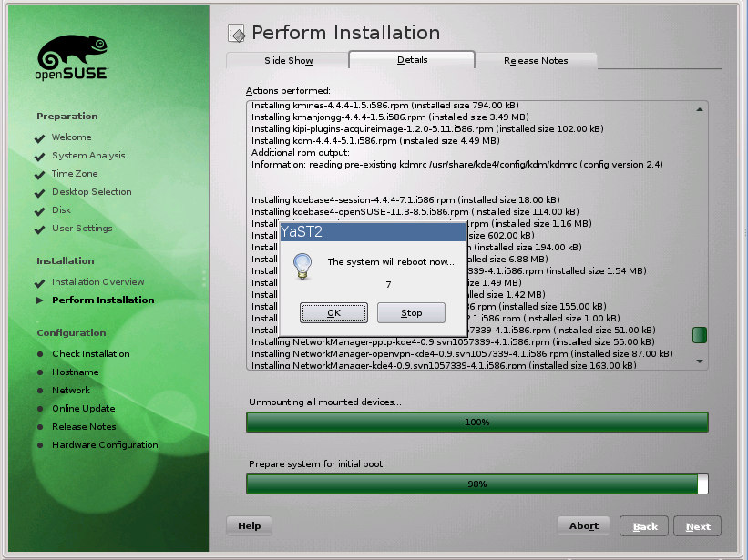Click the log scrollbar up arrow

coord(700,109)
